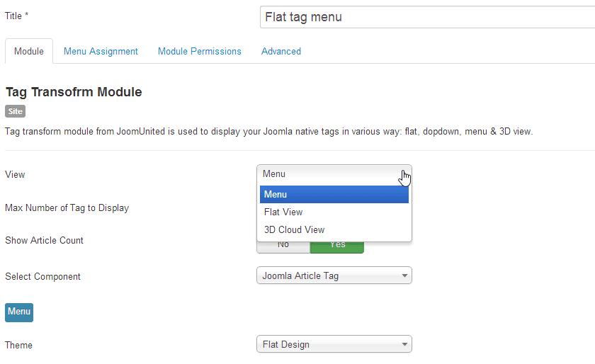Click the Max Number of Tag label
The height and width of the screenshot is (364, 595).
point(67,208)
